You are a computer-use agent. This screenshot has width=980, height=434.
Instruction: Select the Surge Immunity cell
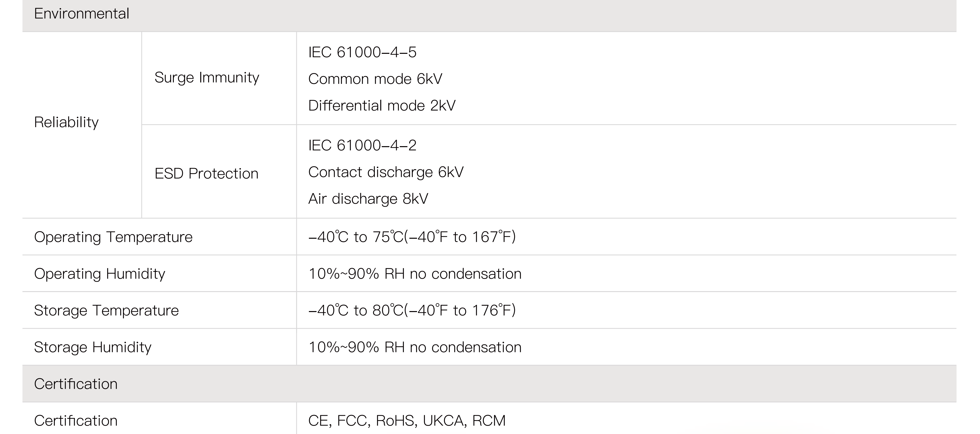pyautogui.click(x=207, y=78)
